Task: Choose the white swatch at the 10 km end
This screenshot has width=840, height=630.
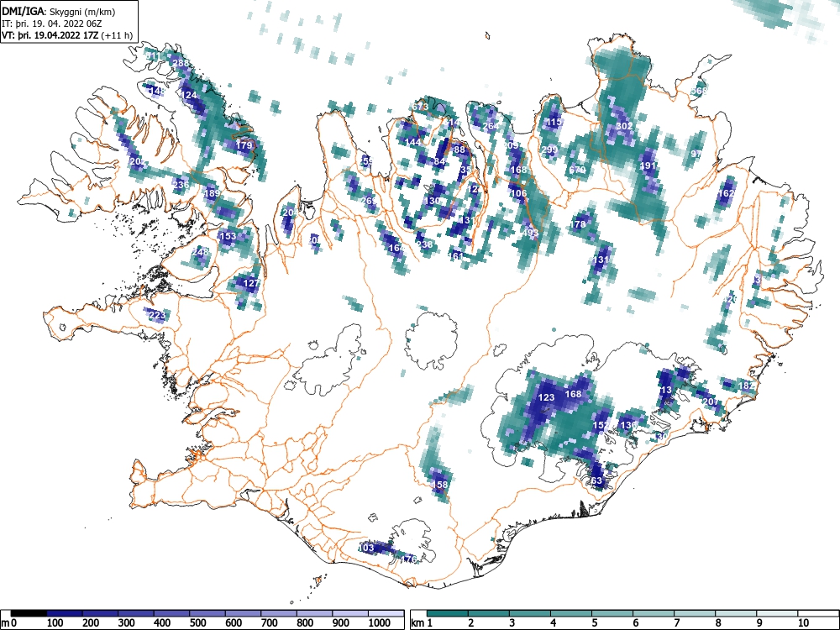Action: pos(818,613)
